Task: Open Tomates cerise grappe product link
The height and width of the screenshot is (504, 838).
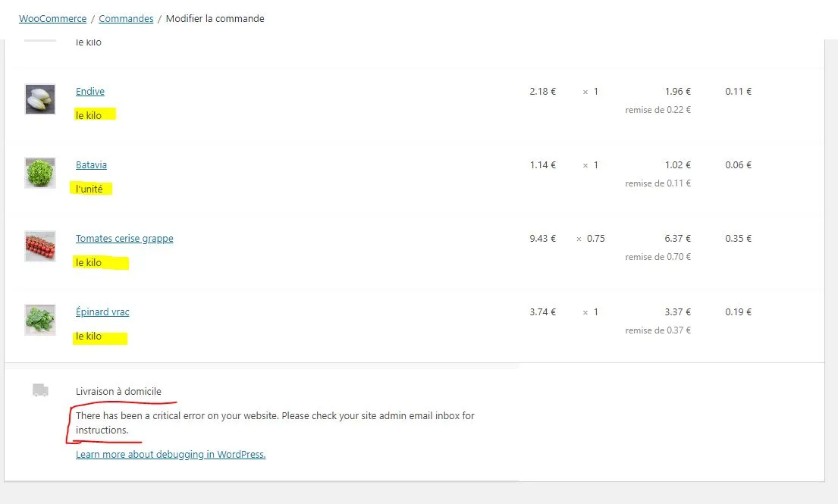Action: point(124,239)
